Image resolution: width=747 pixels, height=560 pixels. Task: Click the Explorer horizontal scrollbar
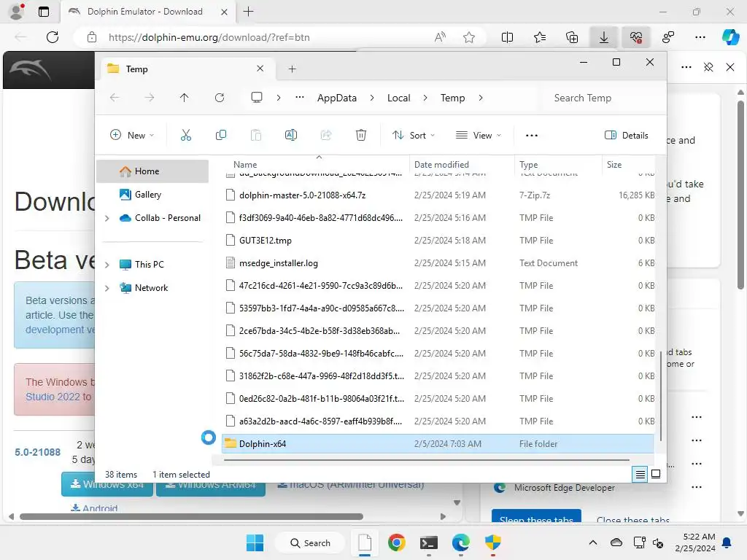pyautogui.click(x=426, y=460)
